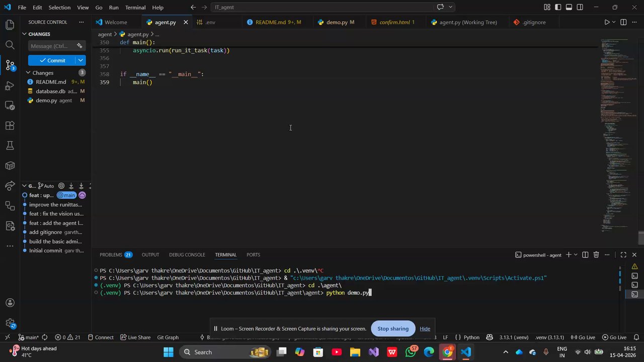Screen dimensions: 644x362
Task: Switch to the demo.py editor tab
Action: [337, 22]
